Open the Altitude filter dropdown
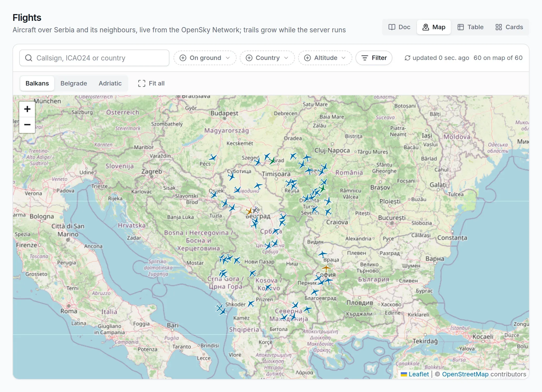This screenshot has height=392, width=542. click(325, 58)
